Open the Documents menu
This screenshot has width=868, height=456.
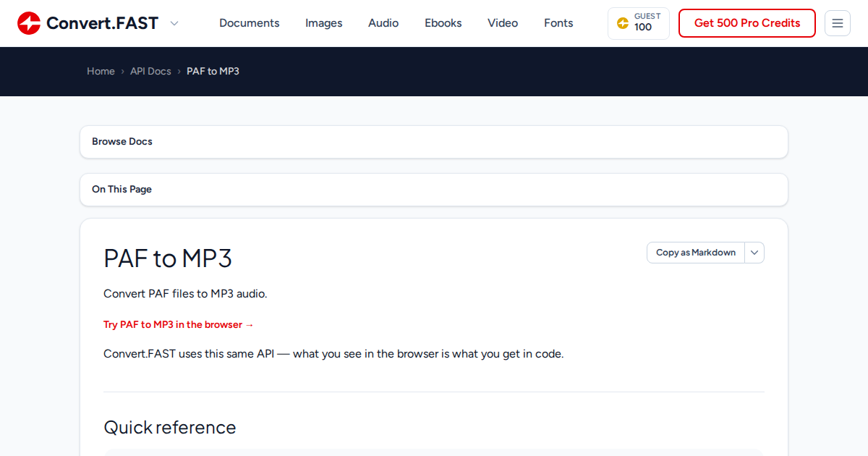[250, 23]
